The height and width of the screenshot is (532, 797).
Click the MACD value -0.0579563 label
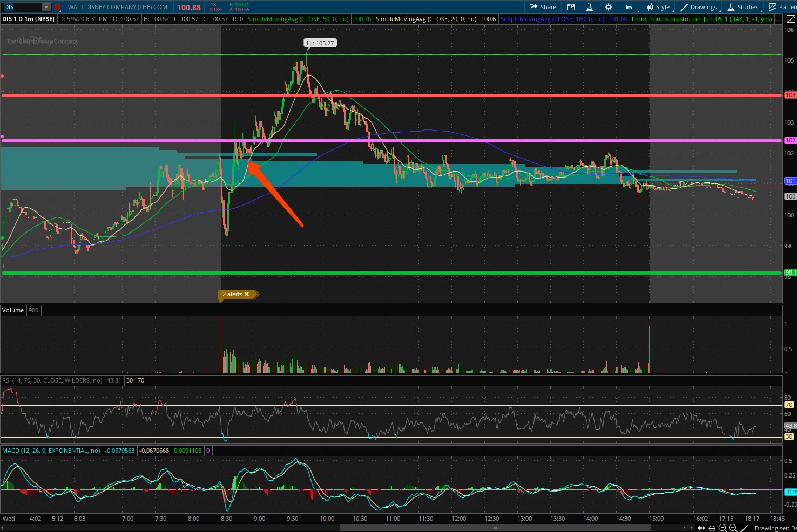[119, 451]
